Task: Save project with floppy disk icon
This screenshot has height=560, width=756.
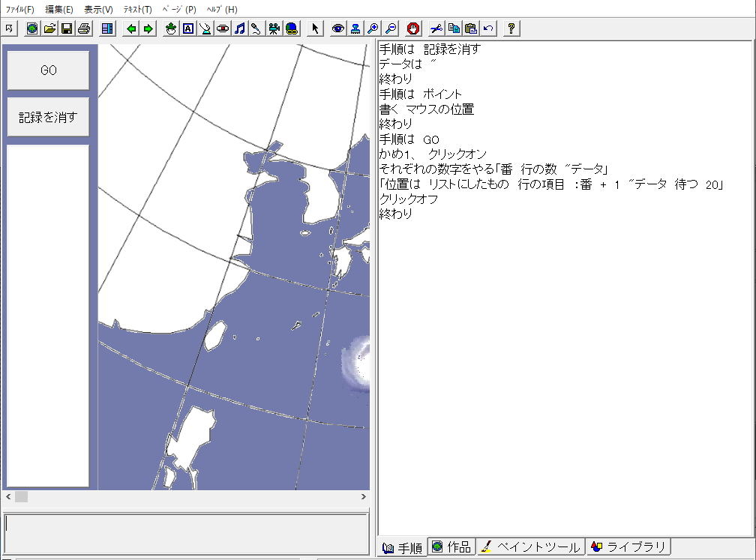Action: tap(67, 28)
